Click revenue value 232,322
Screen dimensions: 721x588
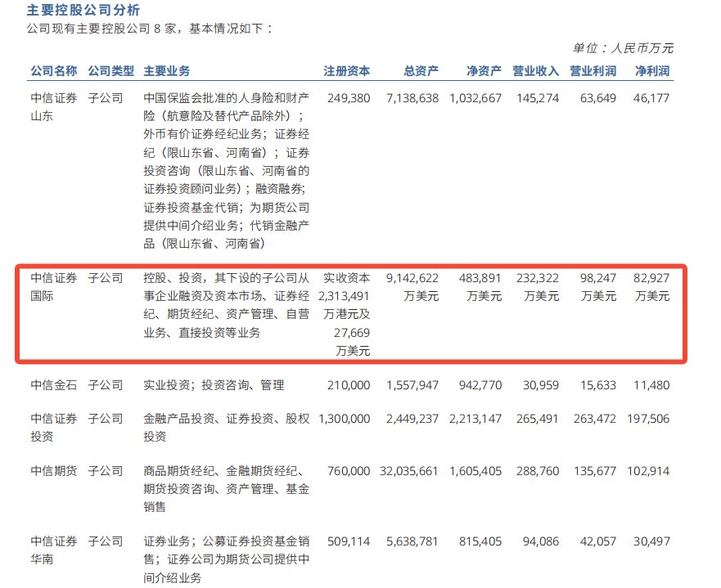(538, 278)
